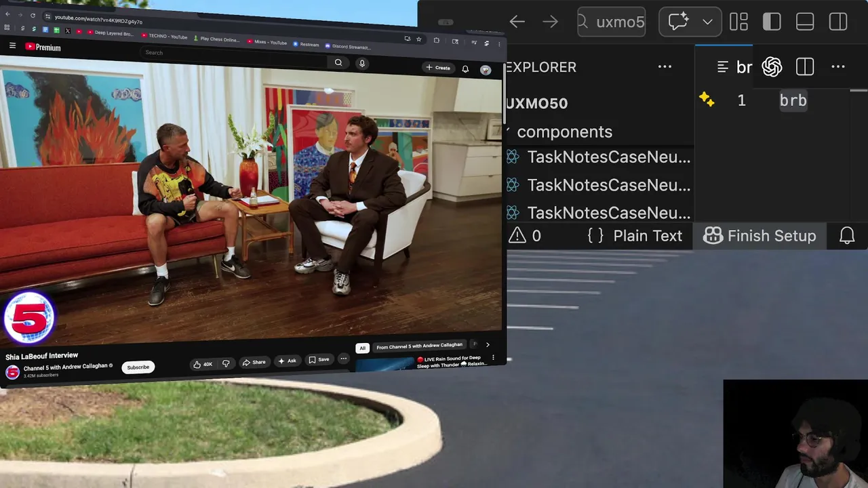Toggle the secondary sidebar in VS Code
The width and height of the screenshot is (868, 488).
pyautogui.click(x=838, y=22)
